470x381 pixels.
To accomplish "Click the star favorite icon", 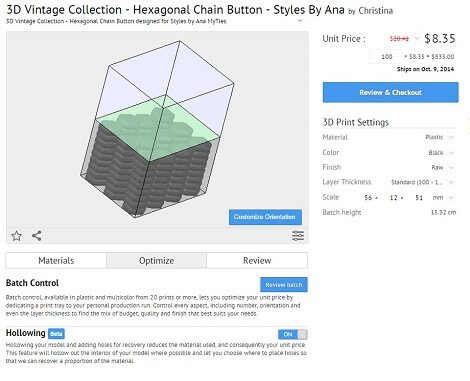I will coord(16,236).
